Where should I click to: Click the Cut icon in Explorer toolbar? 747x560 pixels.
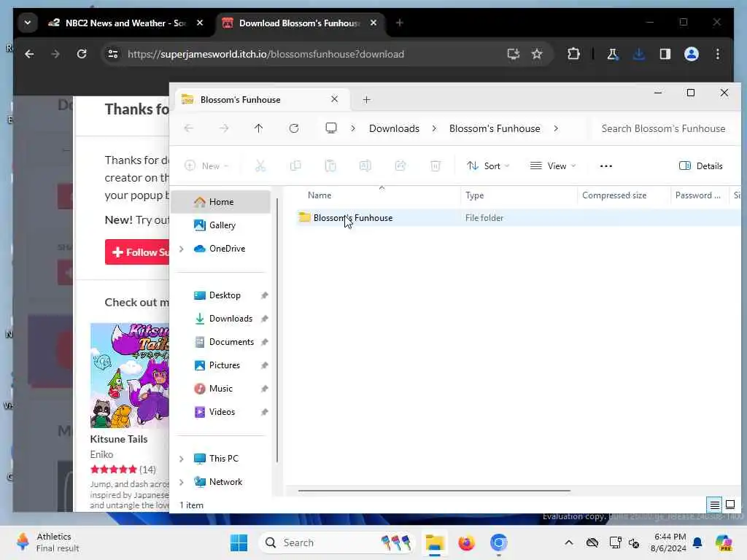tap(260, 166)
